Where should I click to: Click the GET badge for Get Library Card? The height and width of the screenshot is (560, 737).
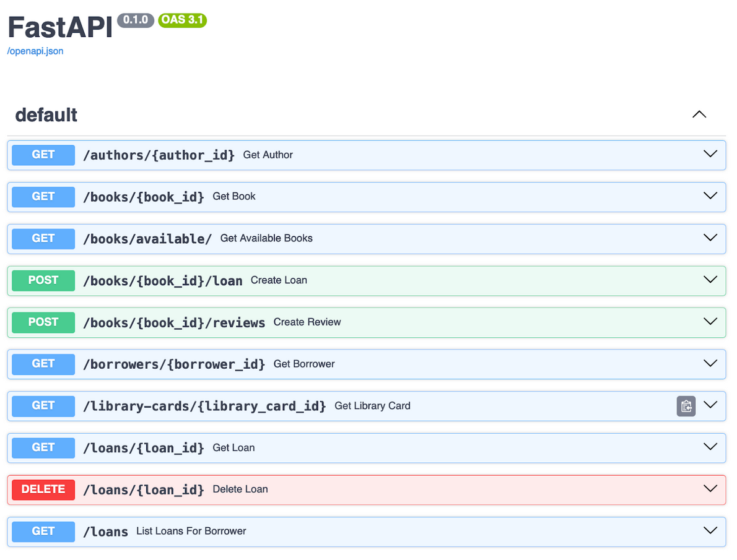tap(43, 406)
